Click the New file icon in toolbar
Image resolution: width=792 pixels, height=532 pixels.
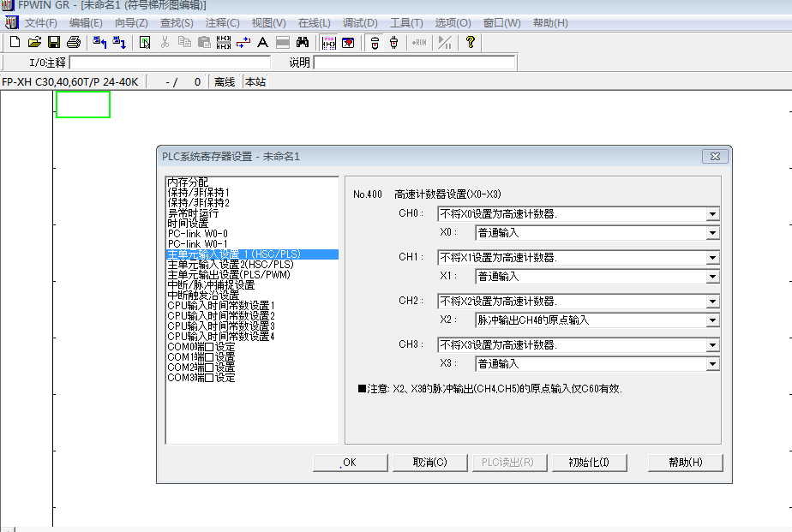(15, 42)
